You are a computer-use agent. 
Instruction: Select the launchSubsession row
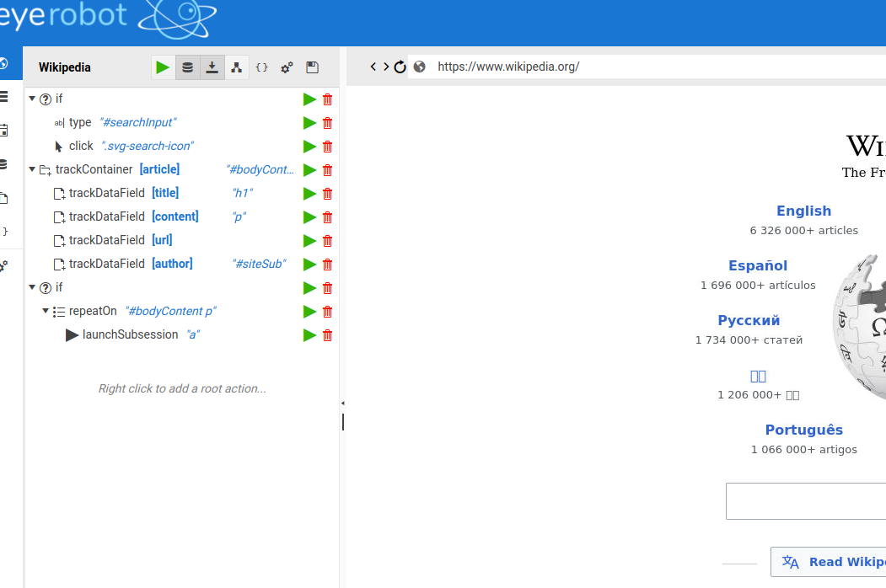click(x=181, y=335)
